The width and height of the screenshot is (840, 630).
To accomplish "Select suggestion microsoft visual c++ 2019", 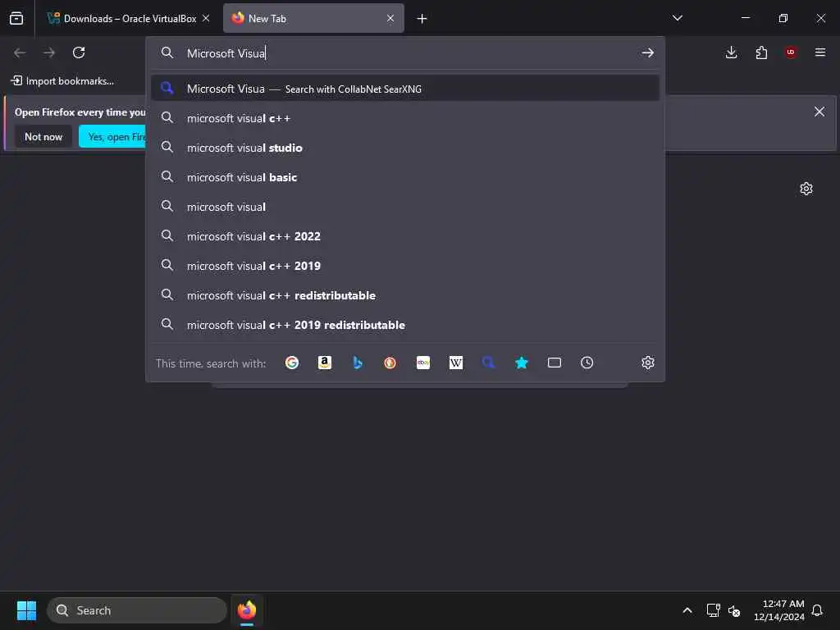I will [x=405, y=265].
